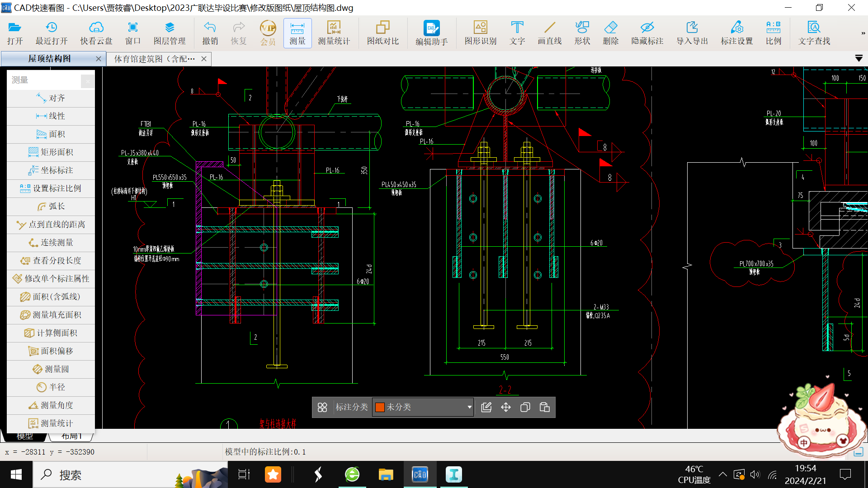Open File Explorer from taskbar

386,474
